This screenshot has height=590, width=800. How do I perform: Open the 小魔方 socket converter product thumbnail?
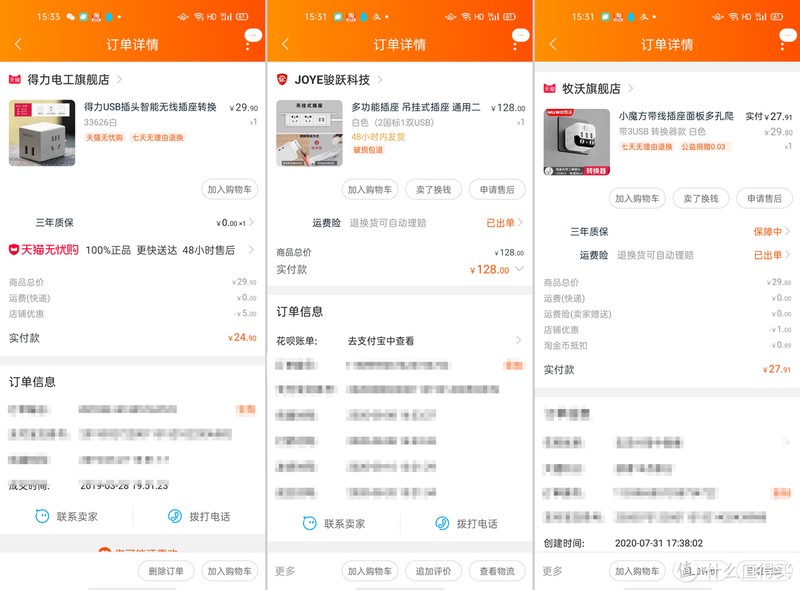pos(577,142)
